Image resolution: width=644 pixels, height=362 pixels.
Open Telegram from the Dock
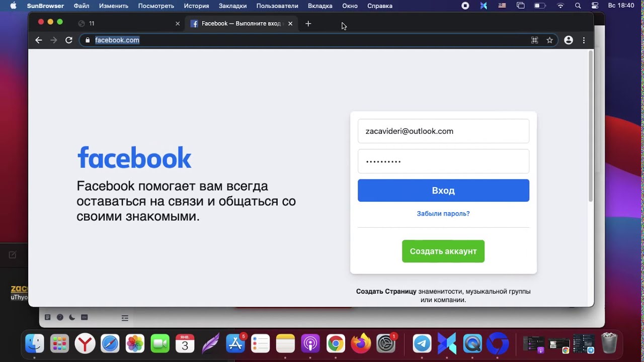pyautogui.click(x=422, y=344)
